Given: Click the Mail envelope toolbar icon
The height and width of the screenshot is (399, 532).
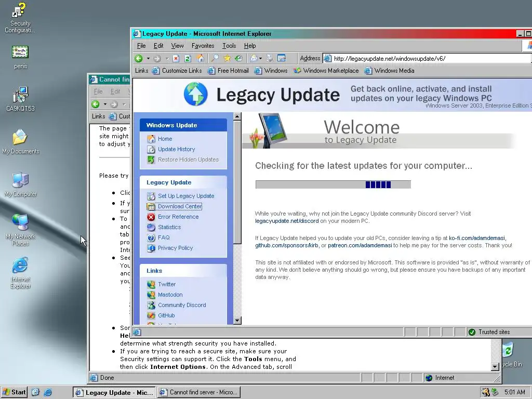Looking at the screenshot, I should pyautogui.click(x=254, y=58).
